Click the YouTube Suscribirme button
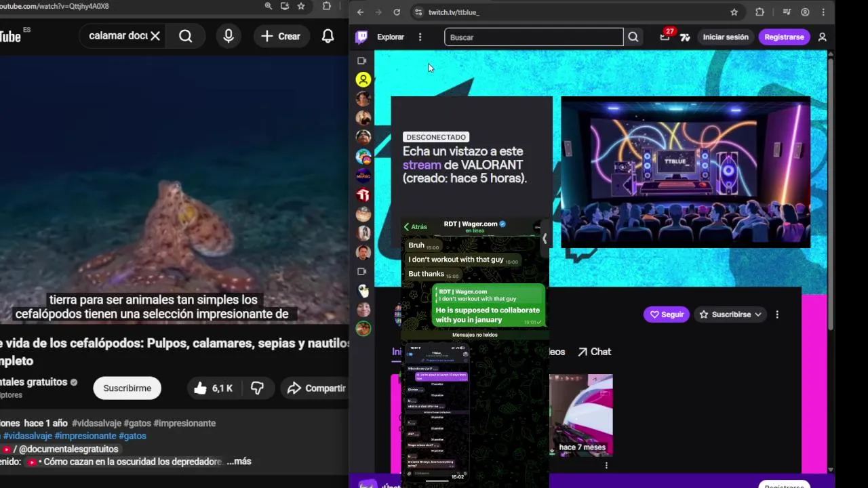The height and width of the screenshot is (488, 868). click(x=127, y=388)
